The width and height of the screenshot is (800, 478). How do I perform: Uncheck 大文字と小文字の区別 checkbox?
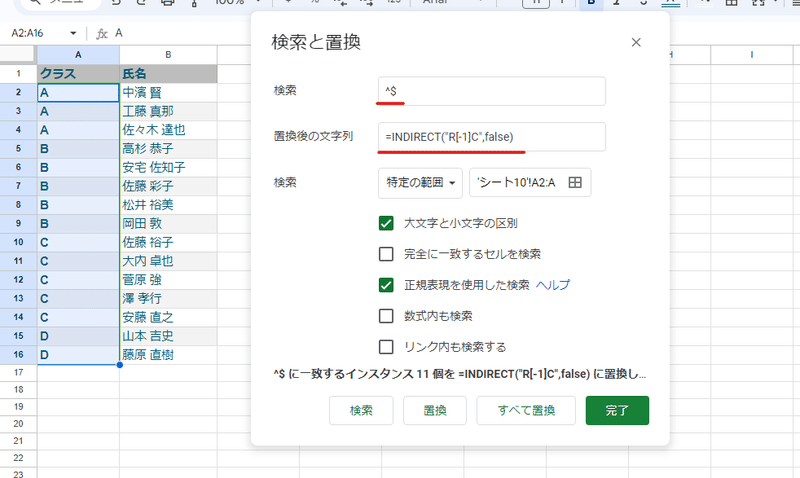coord(386,223)
